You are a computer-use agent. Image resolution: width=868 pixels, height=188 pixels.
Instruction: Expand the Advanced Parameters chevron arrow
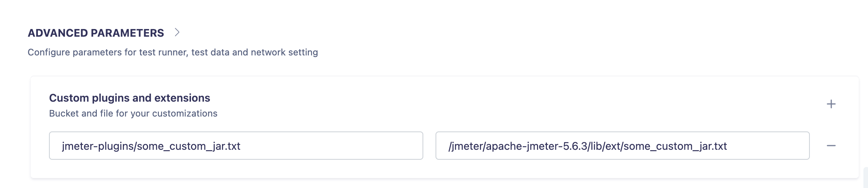(177, 32)
